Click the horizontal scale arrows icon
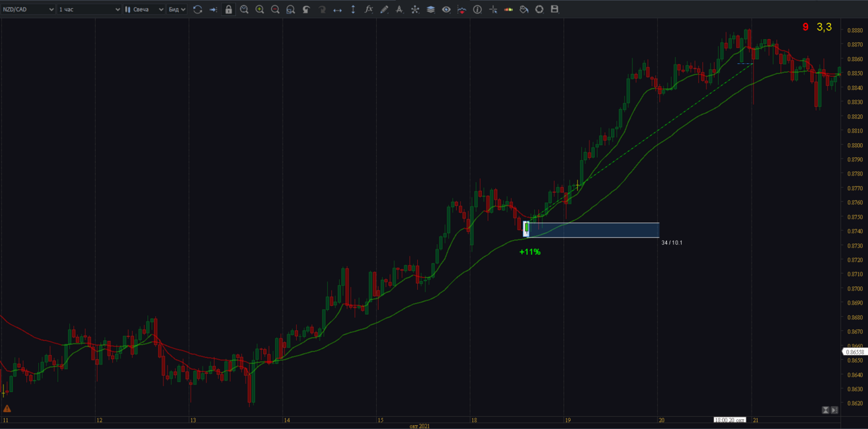Image resolution: width=868 pixels, height=429 pixels. point(338,9)
